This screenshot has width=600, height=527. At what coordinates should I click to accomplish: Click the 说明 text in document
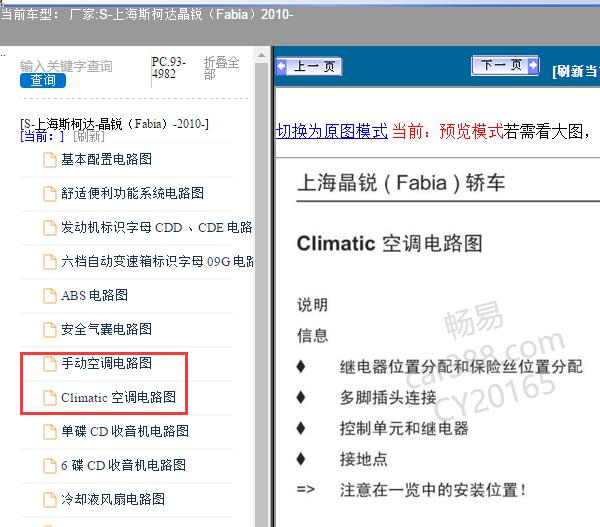[313, 305]
